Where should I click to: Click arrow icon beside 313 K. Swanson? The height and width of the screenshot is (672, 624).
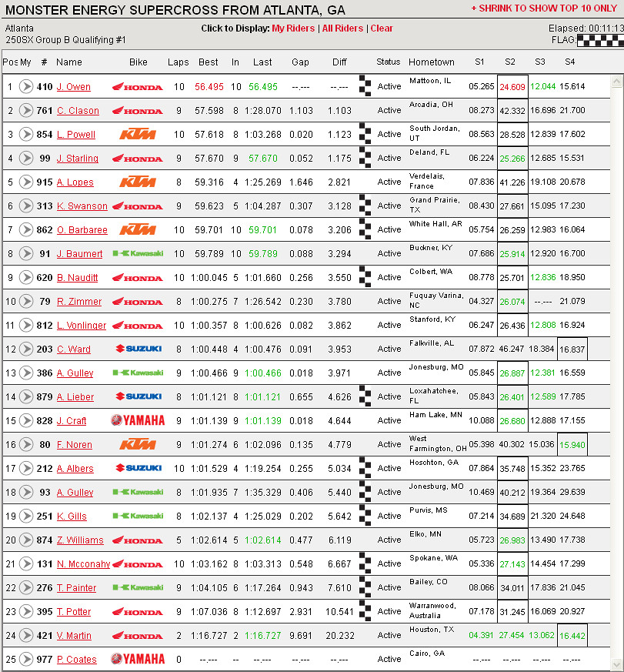[26, 206]
